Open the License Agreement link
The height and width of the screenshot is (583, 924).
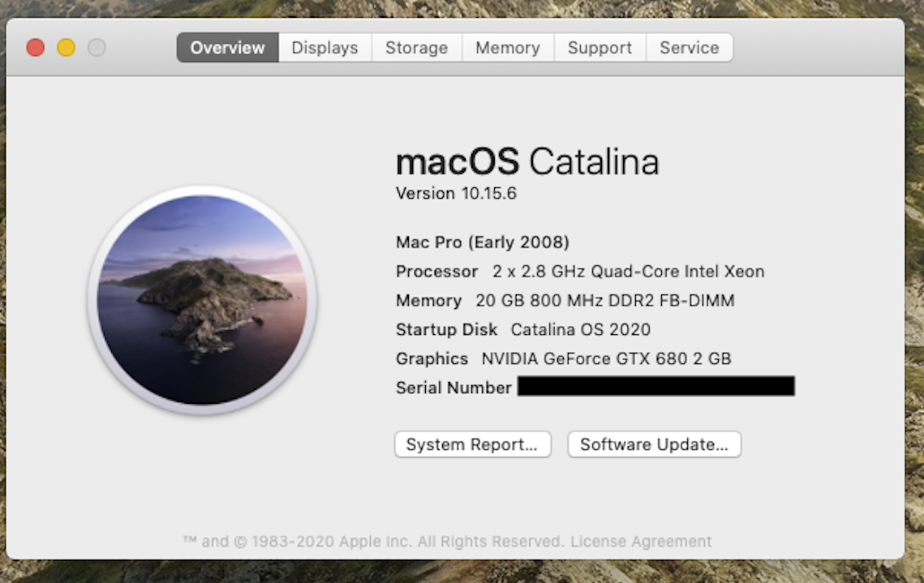click(x=641, y=541)
